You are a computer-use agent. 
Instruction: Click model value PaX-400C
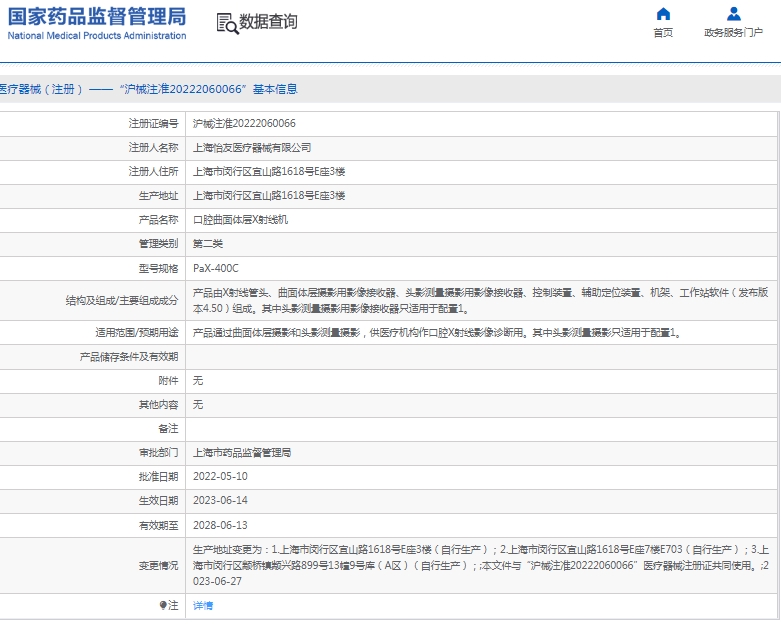pos(216,268)
